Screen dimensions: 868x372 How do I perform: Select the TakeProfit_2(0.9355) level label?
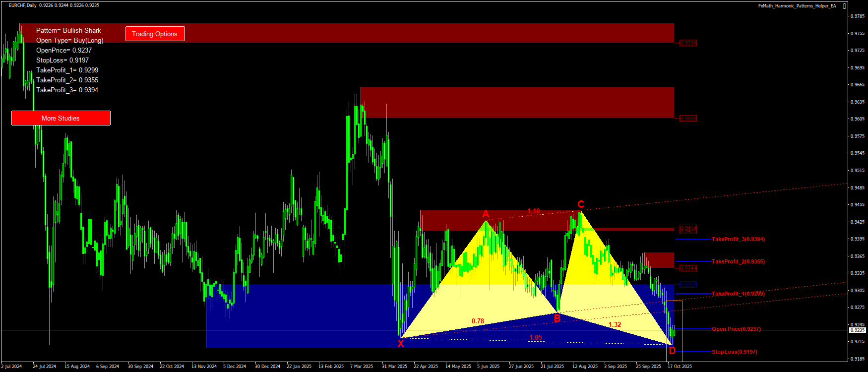click(x=738, y=261)
